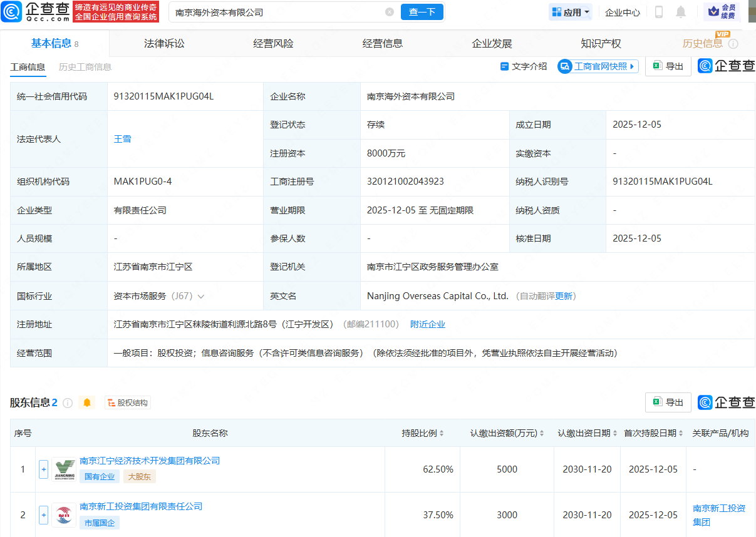
Task: Click the 查一下 search button
Action: click(422, 12)
